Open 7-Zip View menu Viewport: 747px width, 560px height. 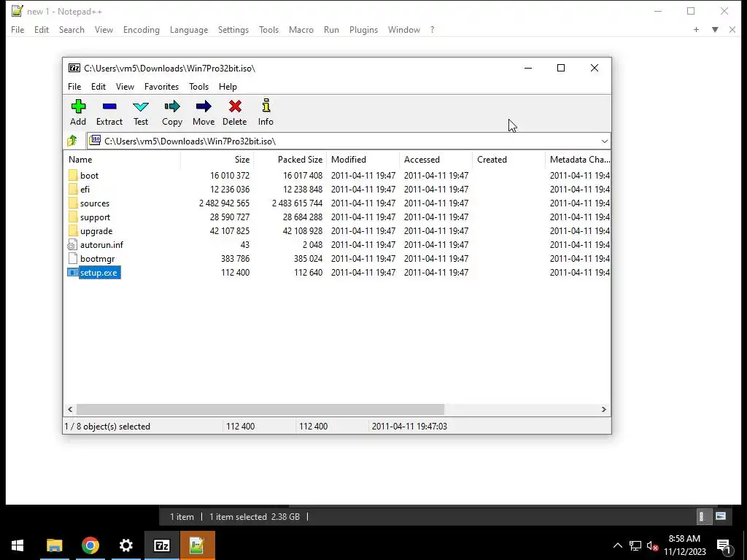(x=125, y=87)
